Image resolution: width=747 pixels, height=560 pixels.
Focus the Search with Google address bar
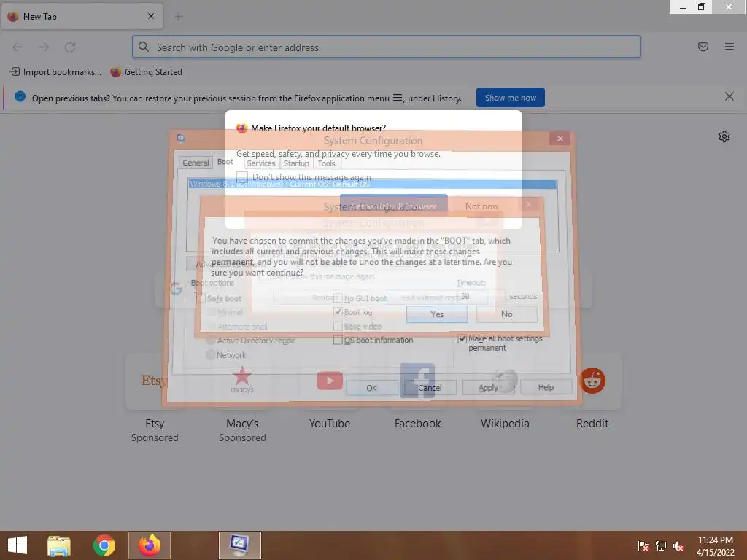click(x=387, y=47)
